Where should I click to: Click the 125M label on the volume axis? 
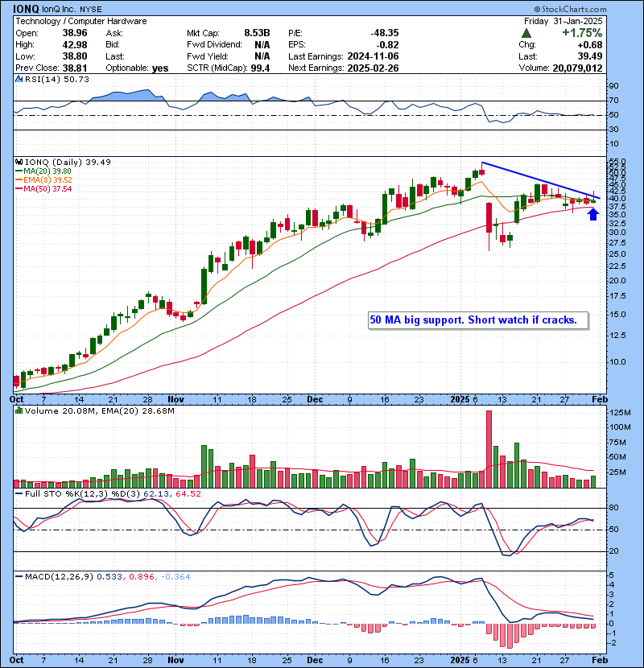pos(620,412)
